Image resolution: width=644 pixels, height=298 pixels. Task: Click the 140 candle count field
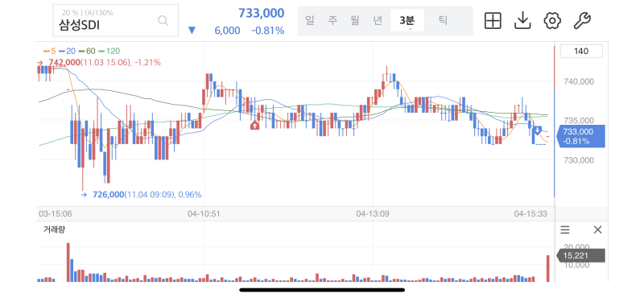[581, 52]
